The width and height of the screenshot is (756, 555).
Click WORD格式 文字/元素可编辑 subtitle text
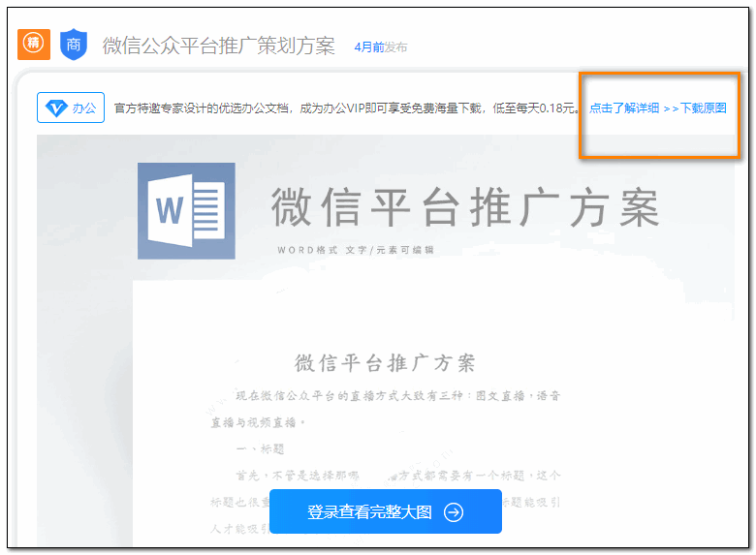pos(356,250)
